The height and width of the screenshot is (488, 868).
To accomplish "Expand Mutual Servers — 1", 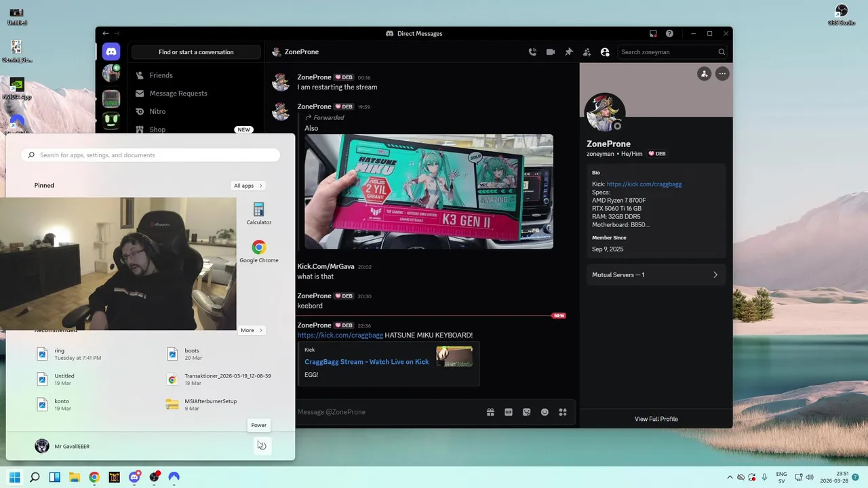I will 656,274.
